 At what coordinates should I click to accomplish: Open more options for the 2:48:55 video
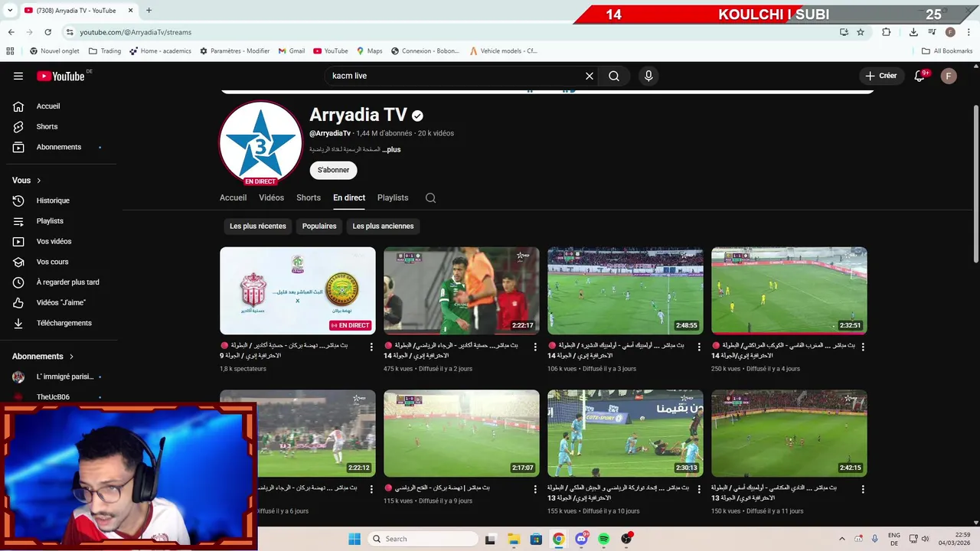point(699,347)
